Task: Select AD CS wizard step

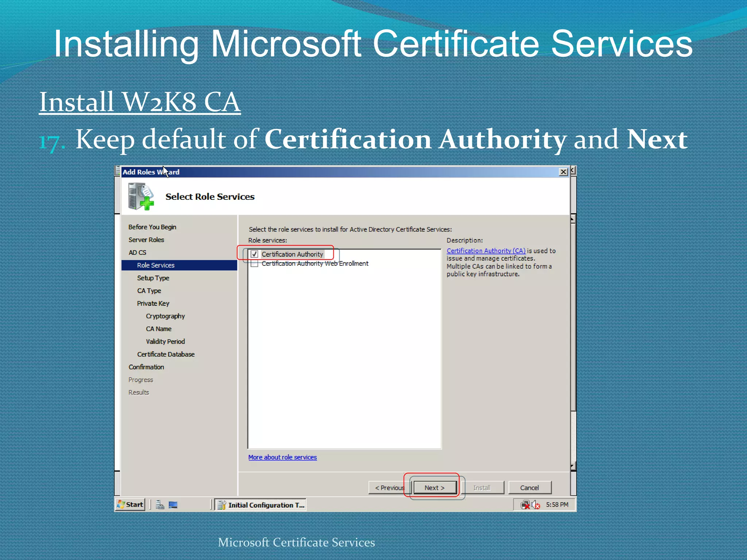Action: click(x=137, y=253)
